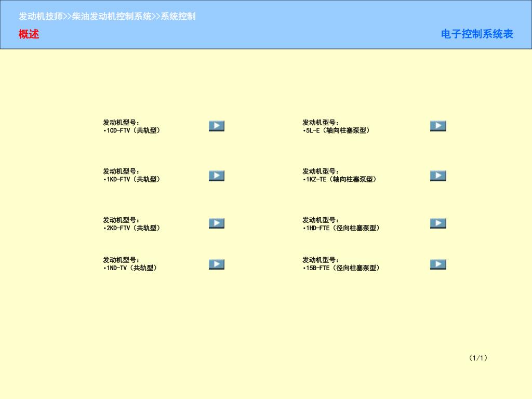Play the 1CD-FTV common rail entry
532x399 pixels.
[x=217, y=126]
